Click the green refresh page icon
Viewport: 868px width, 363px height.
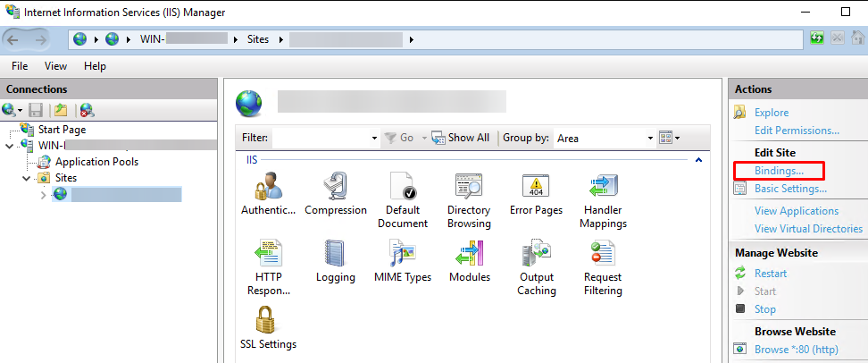point(817,38)
